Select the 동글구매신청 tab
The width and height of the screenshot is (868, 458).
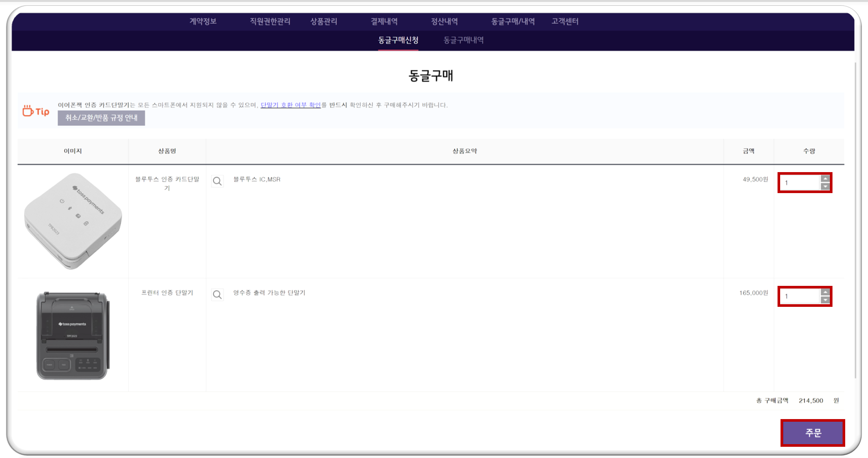tap(398, 40)
